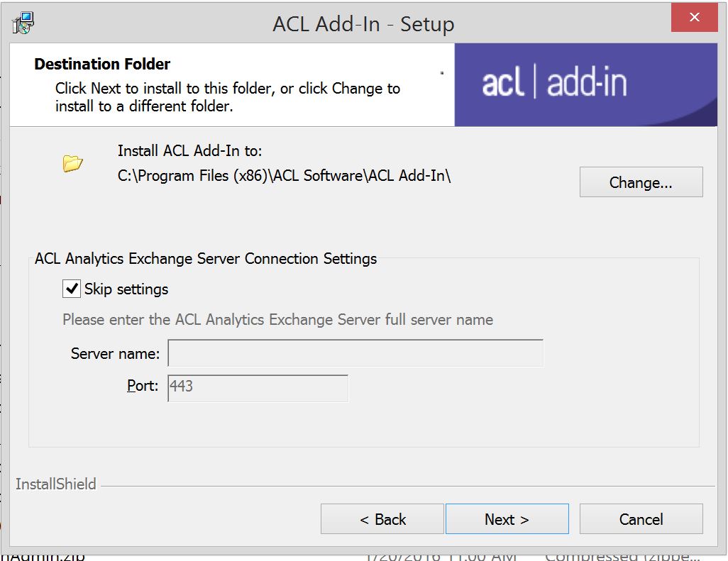Screen dimensions: 728x561
Task: Click the Destination Folder heading
Action: click(102, 64)
